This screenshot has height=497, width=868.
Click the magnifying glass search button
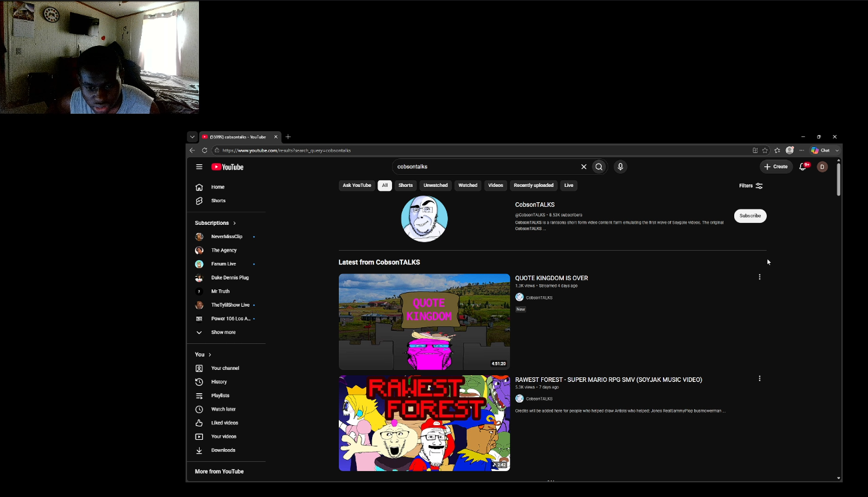click(x=599, y=167)
